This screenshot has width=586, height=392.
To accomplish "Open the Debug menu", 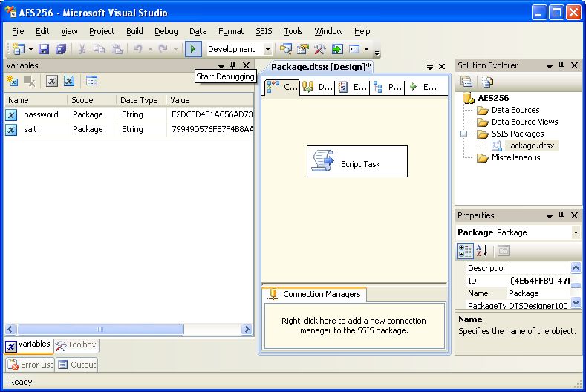I will [x=166, y=31].
